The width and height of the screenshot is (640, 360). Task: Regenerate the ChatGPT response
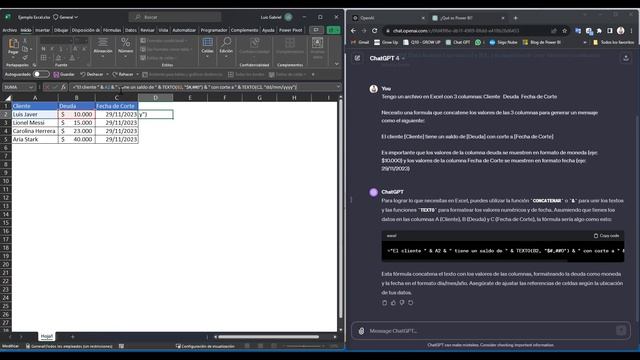[x=411, y=303]
